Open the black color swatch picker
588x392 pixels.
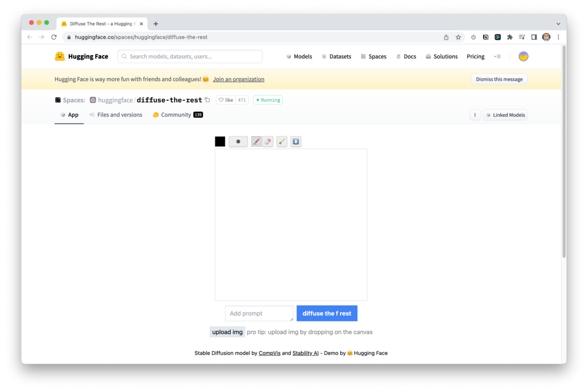[x=220, y=141]
